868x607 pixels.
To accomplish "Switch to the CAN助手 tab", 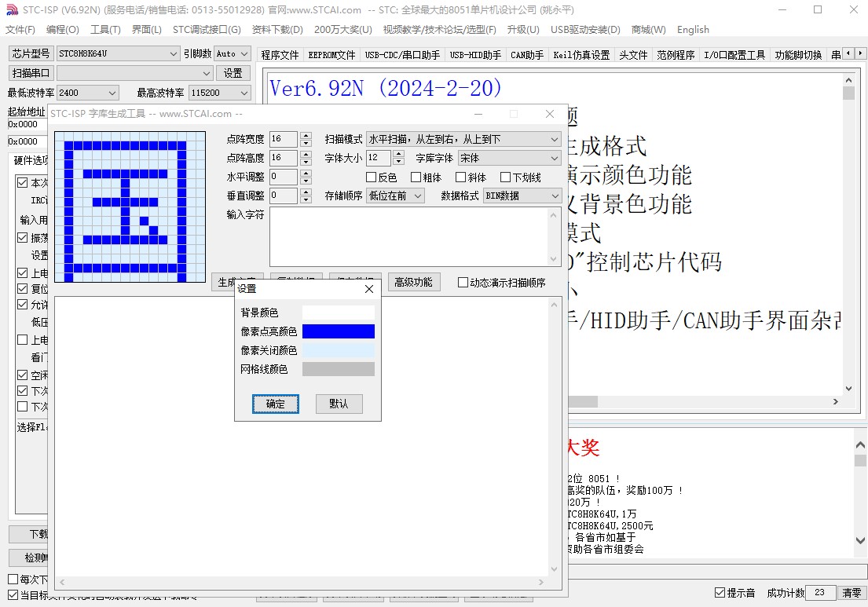I will 527,55.
